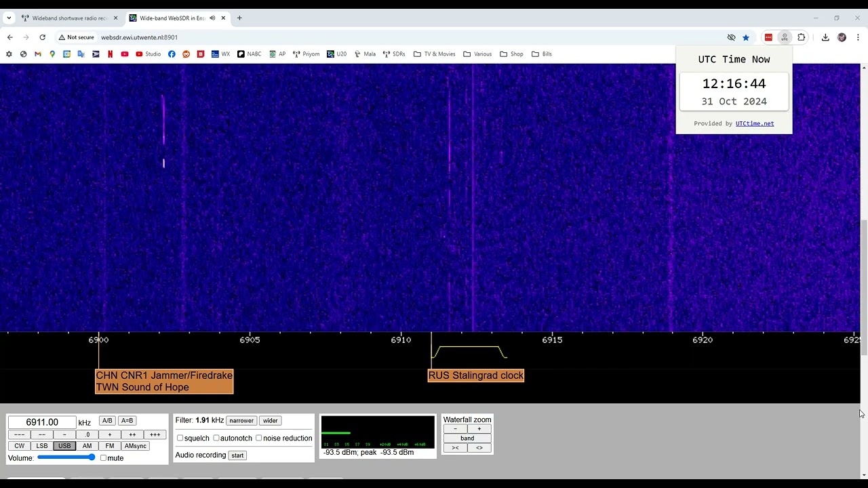Select AMsync demodulation mode
The height and width of the screenshot is (488, 868).
coord(135,446)
